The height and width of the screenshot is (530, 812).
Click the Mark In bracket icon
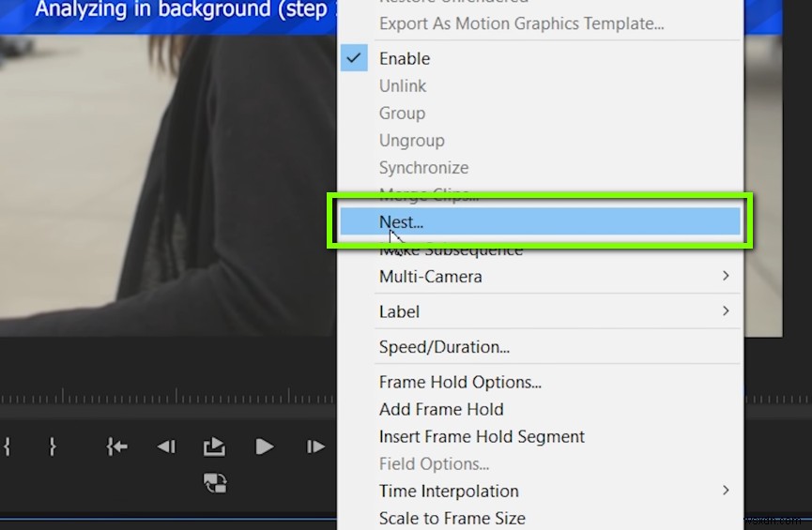(7, 447)
